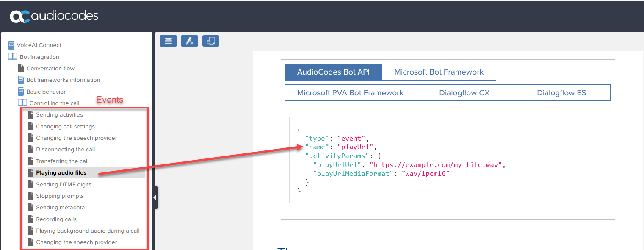
Task: Go to the Recording calls topic
Action: pyautogui.click(x=56, y=219)
